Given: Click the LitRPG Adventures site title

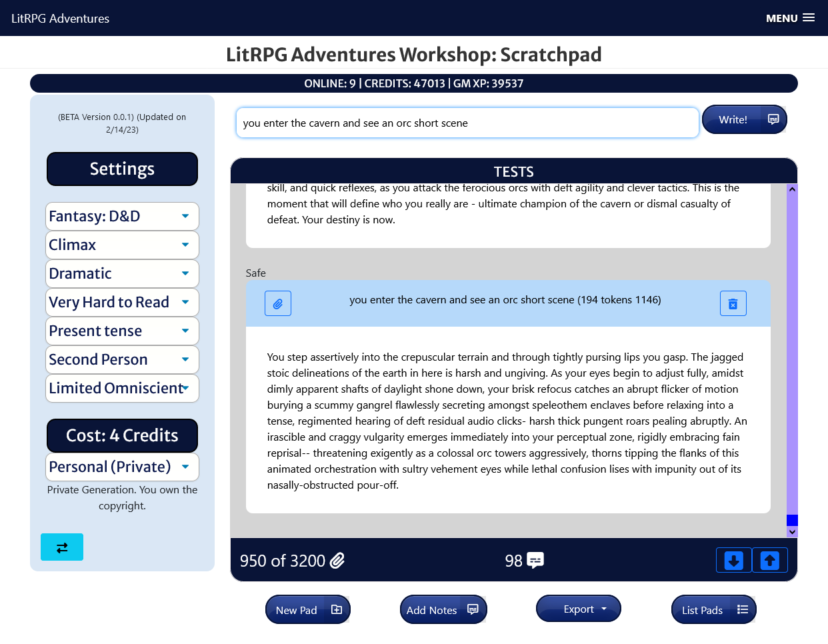Looking at the screenshot, I should (60, 19).
